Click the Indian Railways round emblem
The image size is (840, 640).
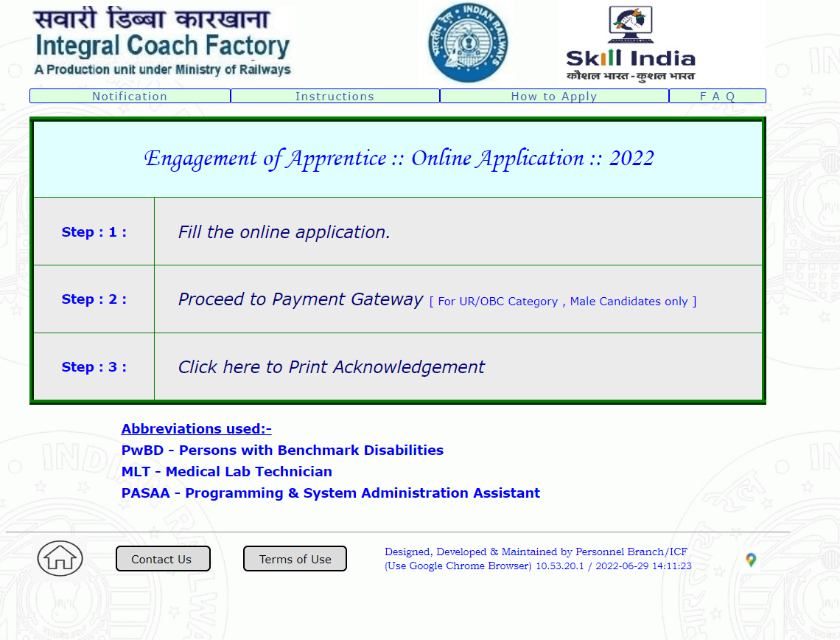point(469,42)
